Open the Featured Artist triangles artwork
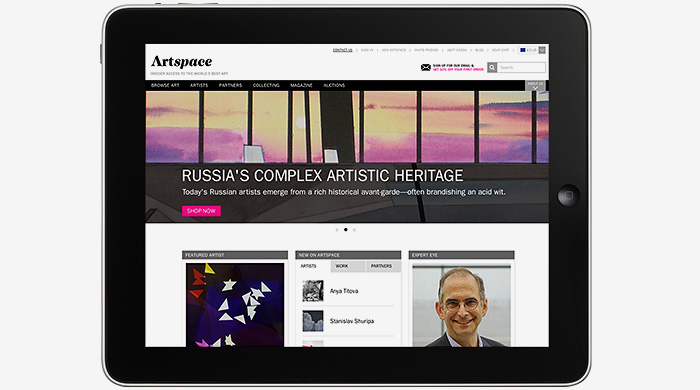The image size is (700, 390). coord(235,305)
